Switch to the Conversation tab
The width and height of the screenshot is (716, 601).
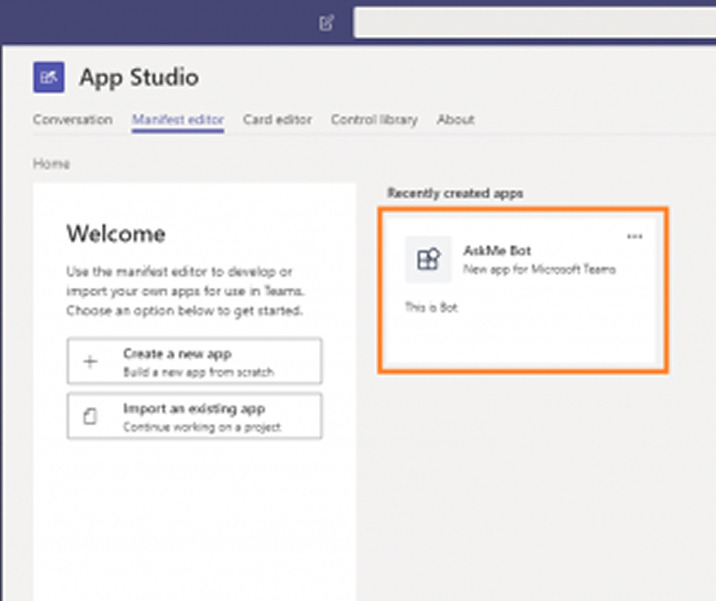[73, 120]
